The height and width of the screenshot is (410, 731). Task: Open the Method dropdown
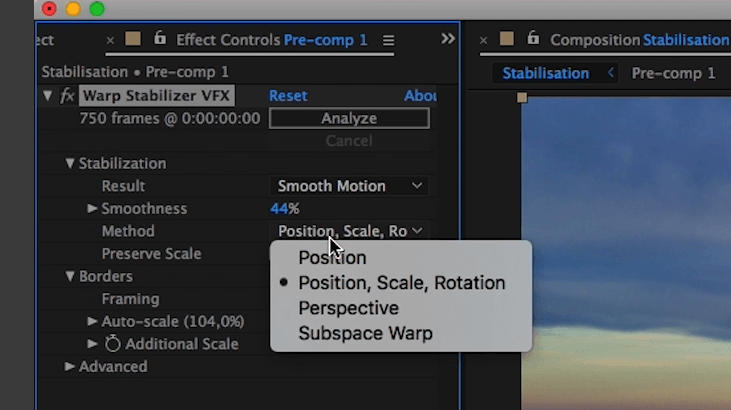point(349,231)
